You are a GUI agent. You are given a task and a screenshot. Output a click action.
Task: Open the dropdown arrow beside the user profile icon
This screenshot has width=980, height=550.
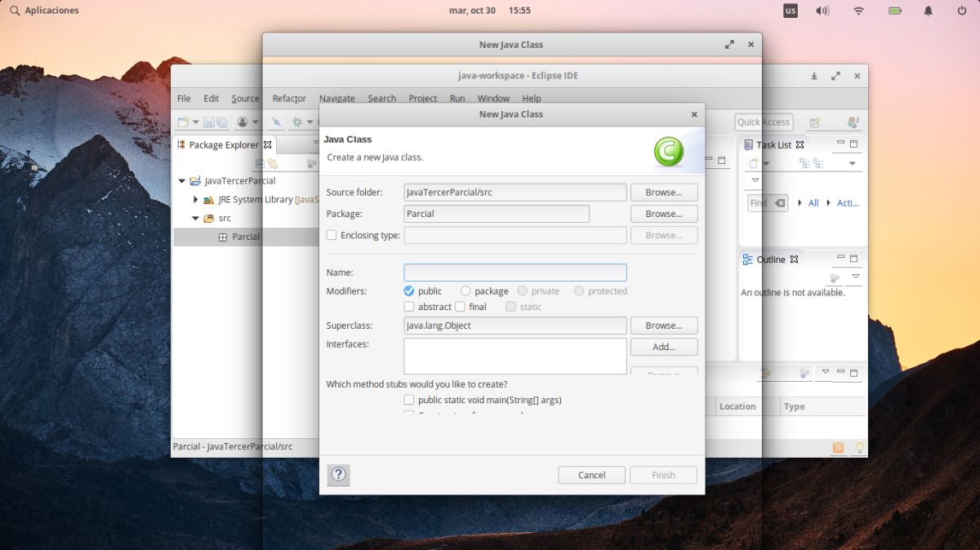pyautogui.click(x=255, y=122)
